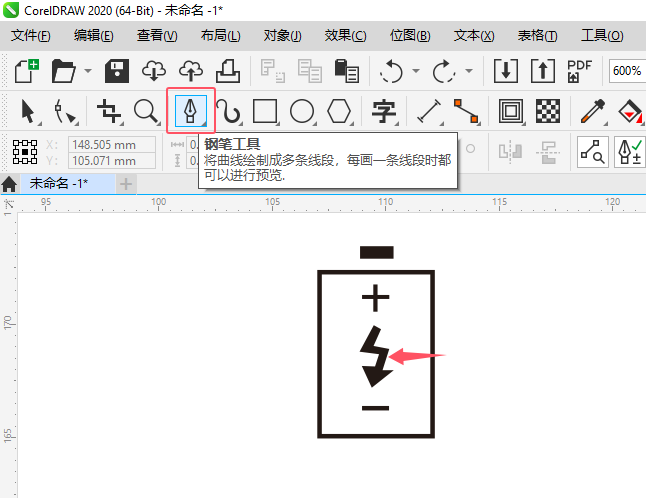The image size is (646, 498).
Task: Select the Rectangle tool
Action: click(265, 111)
